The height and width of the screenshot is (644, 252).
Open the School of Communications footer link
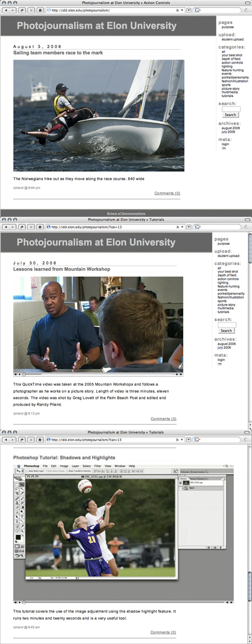[126, 213]
